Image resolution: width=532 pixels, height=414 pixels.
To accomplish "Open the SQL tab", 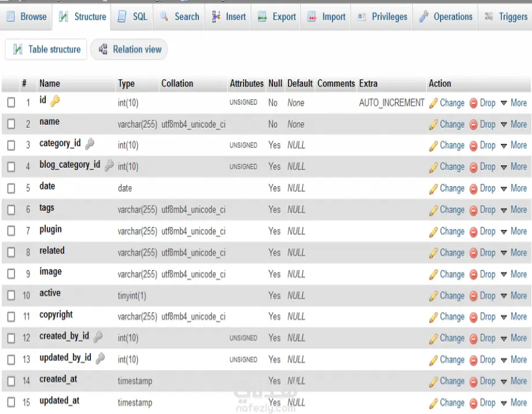I will coord(132,16).
